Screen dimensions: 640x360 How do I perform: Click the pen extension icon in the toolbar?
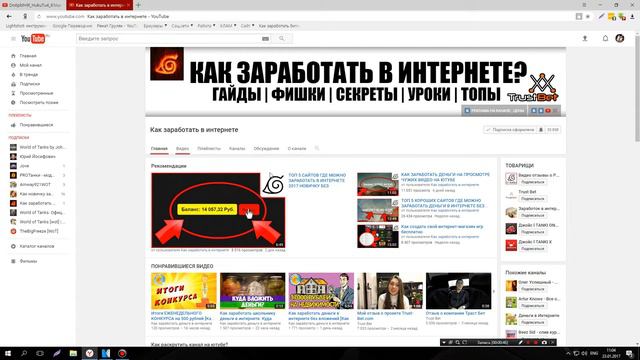(601, 16)
